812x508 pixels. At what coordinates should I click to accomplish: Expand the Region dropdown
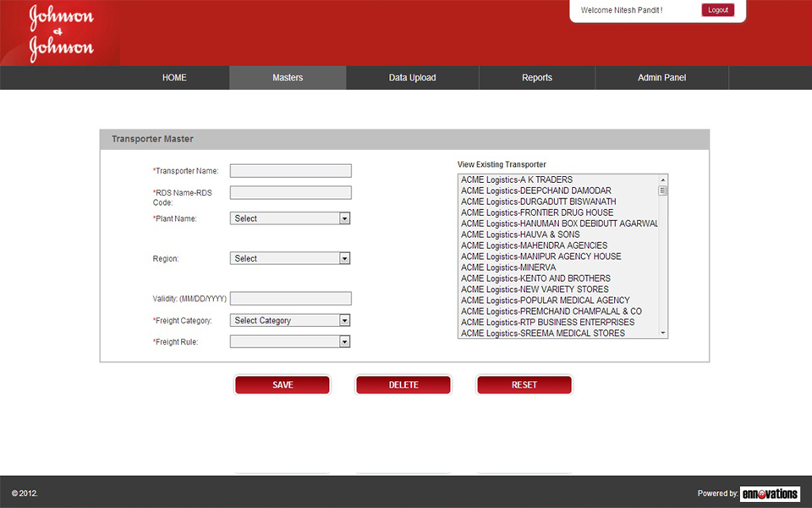290,258
